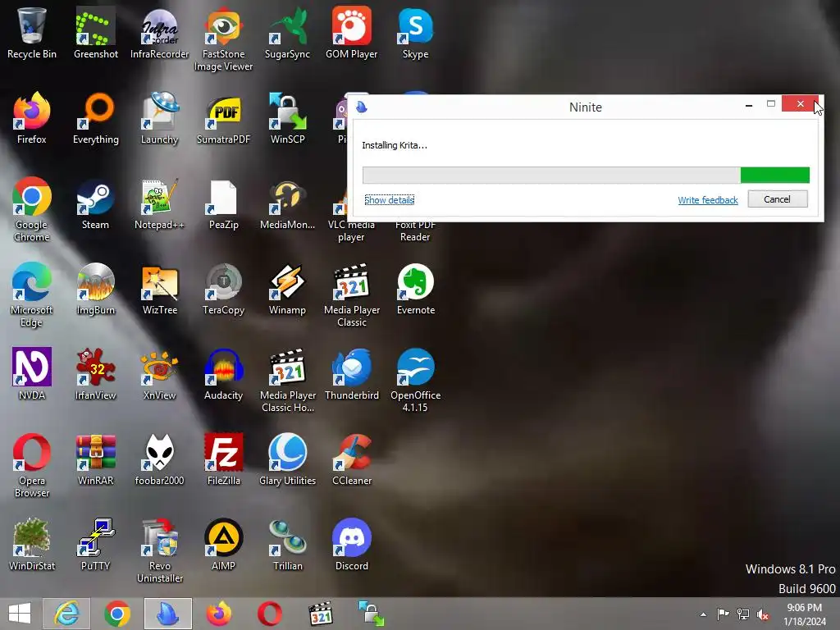
Task: Click the PeaZip desktop shortcut
Action: pyautogui.click(x=223, y=203)
